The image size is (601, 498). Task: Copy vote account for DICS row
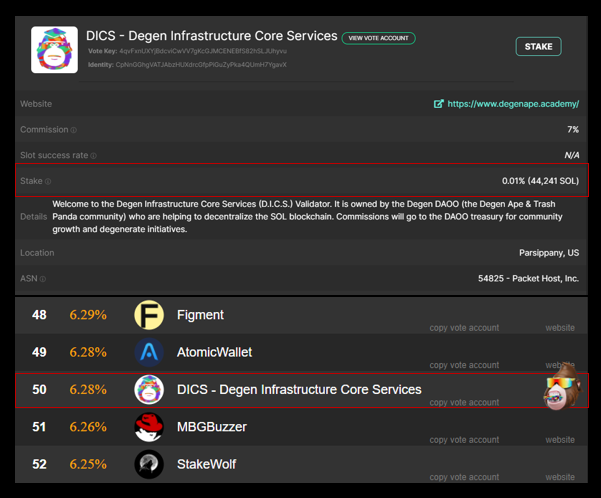pos(464,402)
